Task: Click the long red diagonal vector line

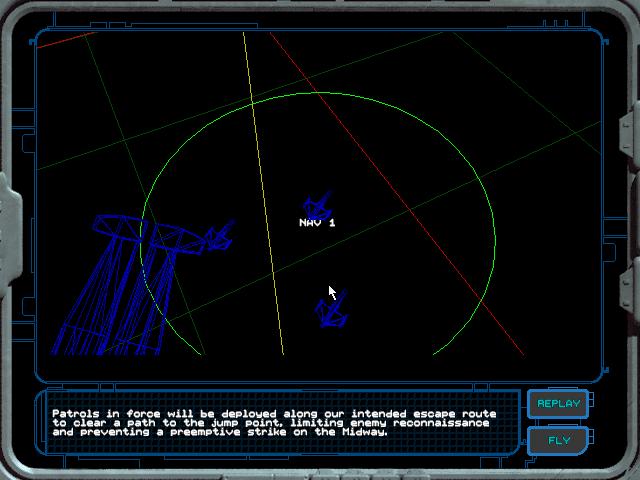Action: click(396, 193)
